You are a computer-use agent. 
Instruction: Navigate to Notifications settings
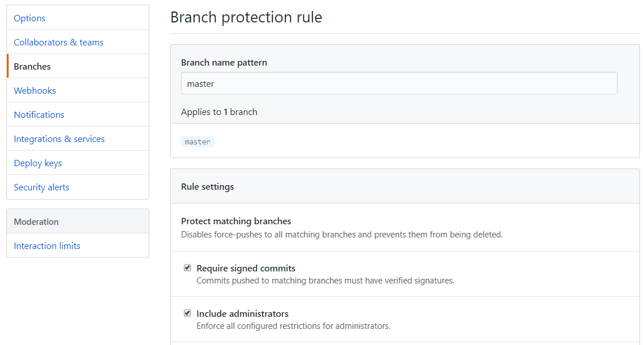[x=39, y=115]
